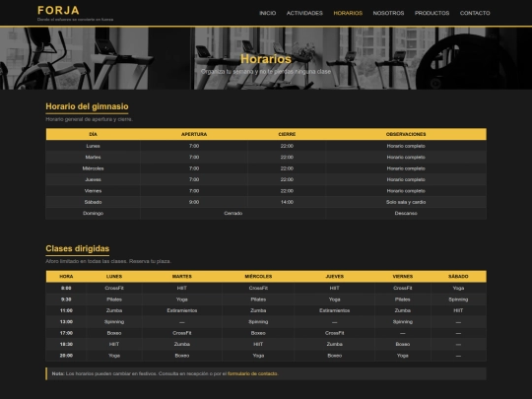Click Lunes 9:30 'Pilates' class
The width and height of the screenshot is (532, 399).
(x=114, y=299)
